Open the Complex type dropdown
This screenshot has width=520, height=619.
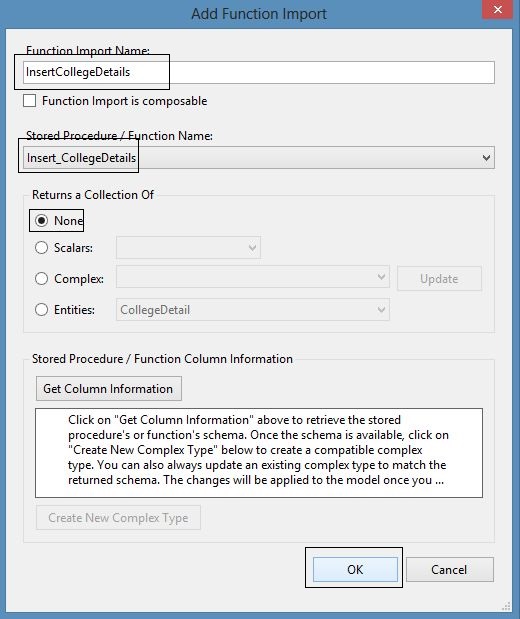coord(253,277)
